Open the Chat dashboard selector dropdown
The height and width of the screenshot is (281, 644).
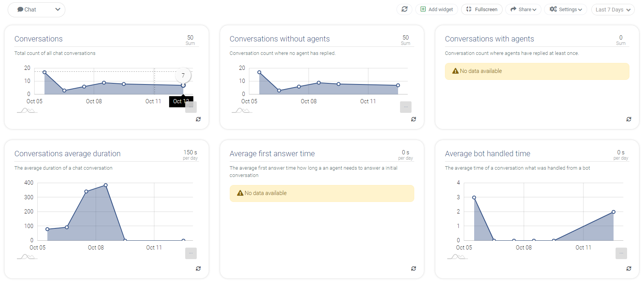pos(37,10)
